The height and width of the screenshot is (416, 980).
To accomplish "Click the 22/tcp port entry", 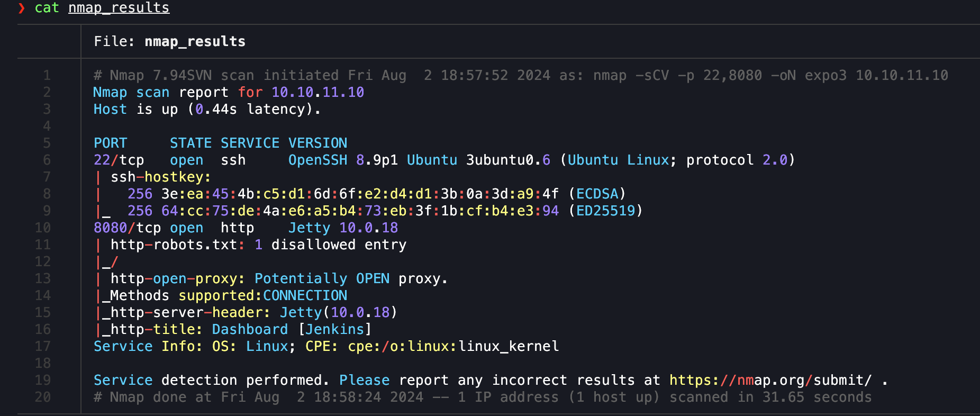I will point(119,160).
